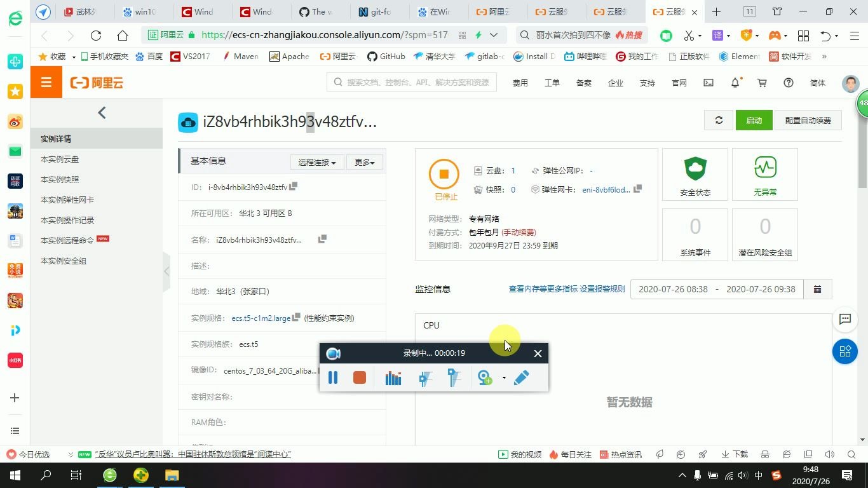Open the monitoring date range calendar
Image resolution: width=868 pixels, height=488 pixels.
[817, 288]
